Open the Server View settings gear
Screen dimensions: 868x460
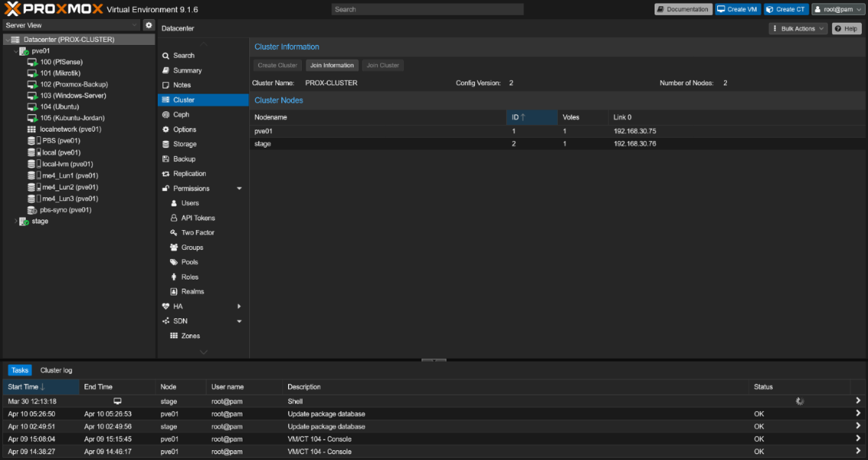(x=149, y=25)
